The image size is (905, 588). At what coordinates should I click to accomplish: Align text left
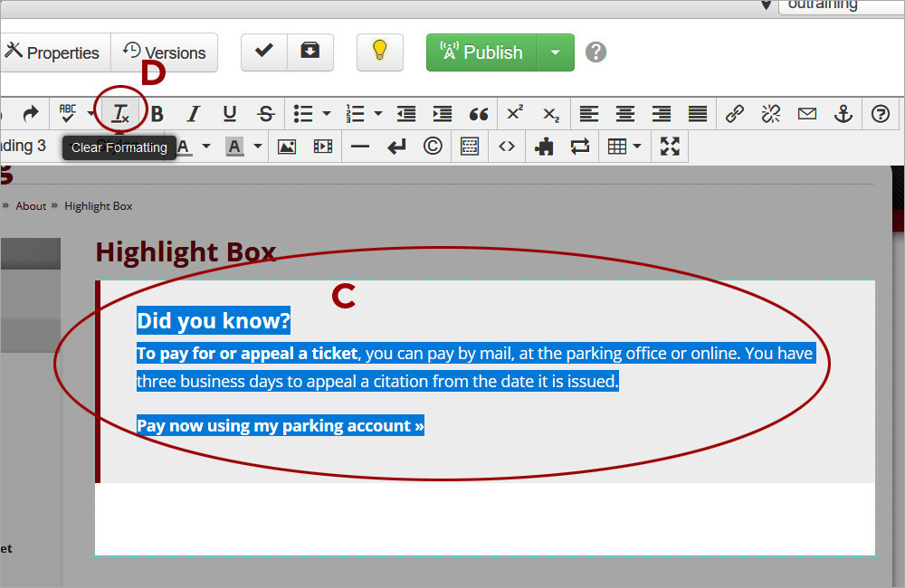[589, 114]
